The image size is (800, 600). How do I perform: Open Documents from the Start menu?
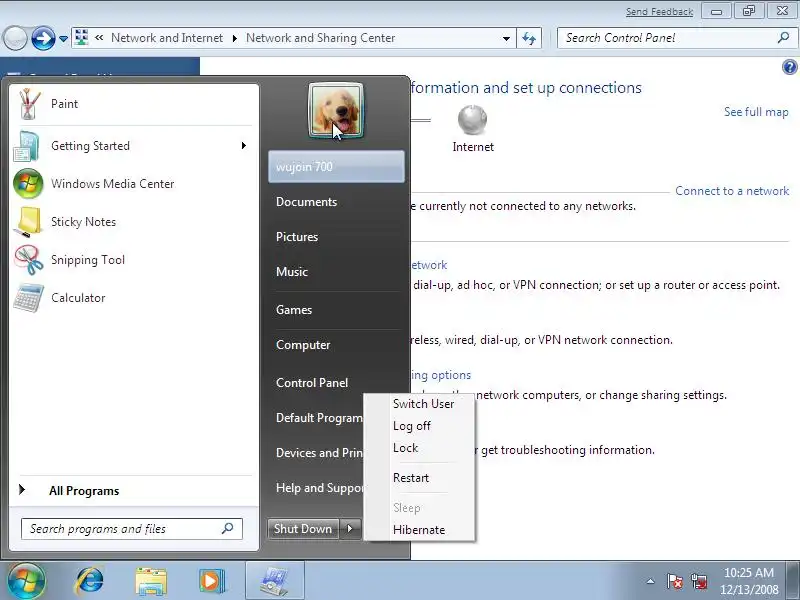coord(336,202)
